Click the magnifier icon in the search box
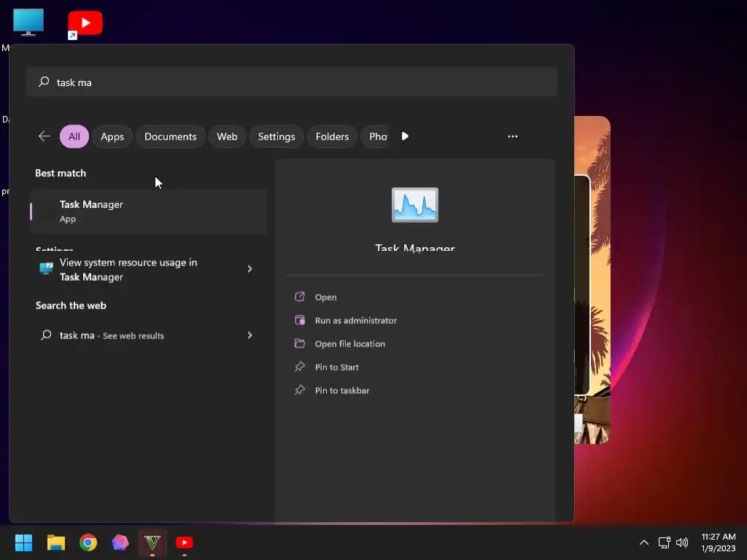This screenshot has height=560, width=747. (44, 82)
